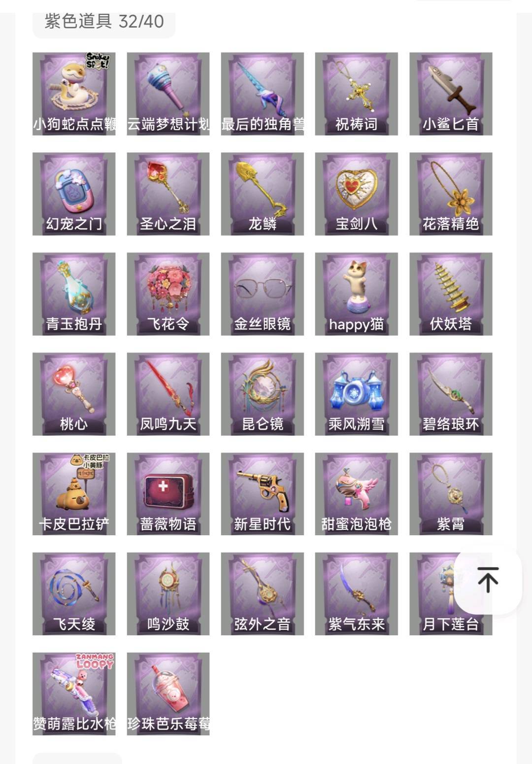The width and height of the screenshot is (532, 764).
Task: Choose the 新星时代 revolver item
Action: pyautogui.click(x=263, y=494)
